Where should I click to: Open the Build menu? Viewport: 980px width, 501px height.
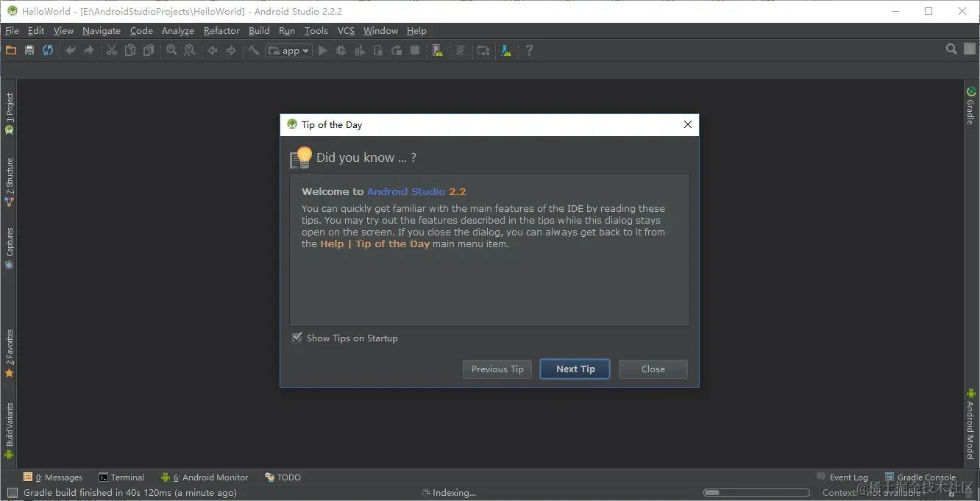tap(259, 31)
